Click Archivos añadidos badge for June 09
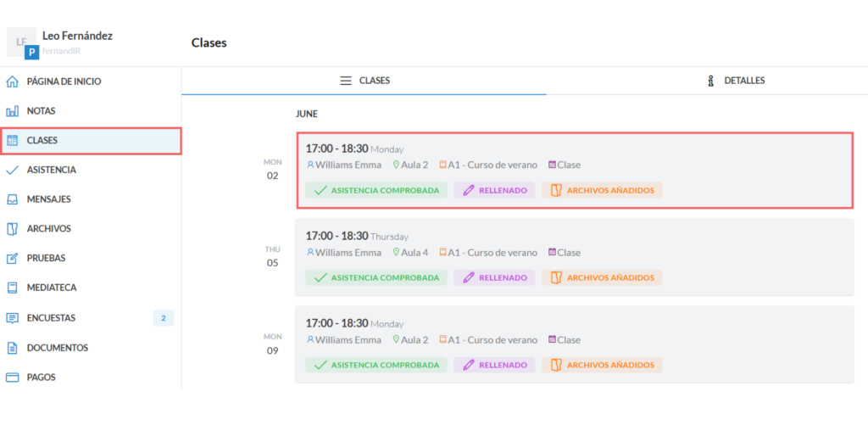Image resolution: width=868 pixels, height=425 pixels. [602, 365]
